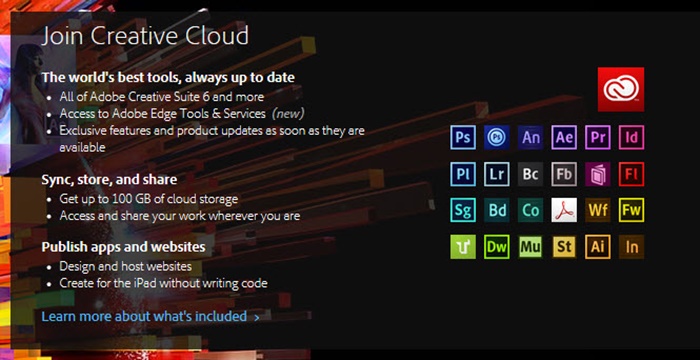Click the 'Sync, store, and share' heading

(x=109, y=180)
